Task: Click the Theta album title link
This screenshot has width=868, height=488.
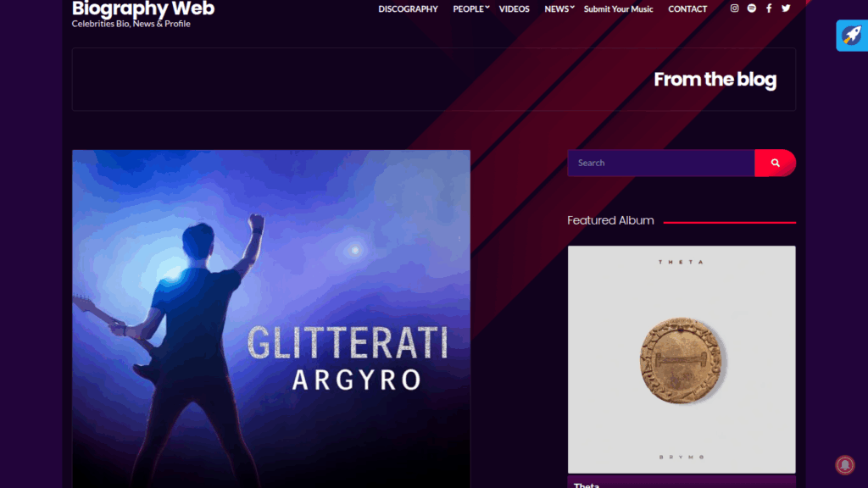Action: click(x=587, y=485)
